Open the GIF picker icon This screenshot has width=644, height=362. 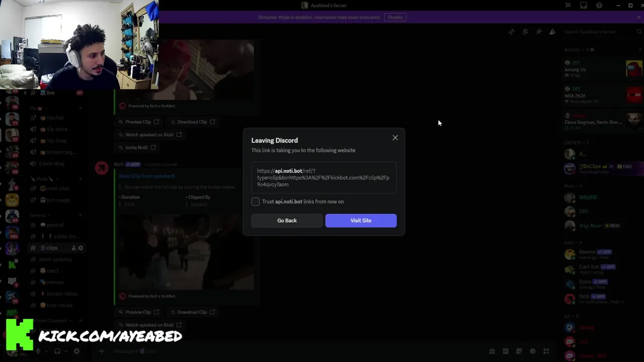(506, 351)
